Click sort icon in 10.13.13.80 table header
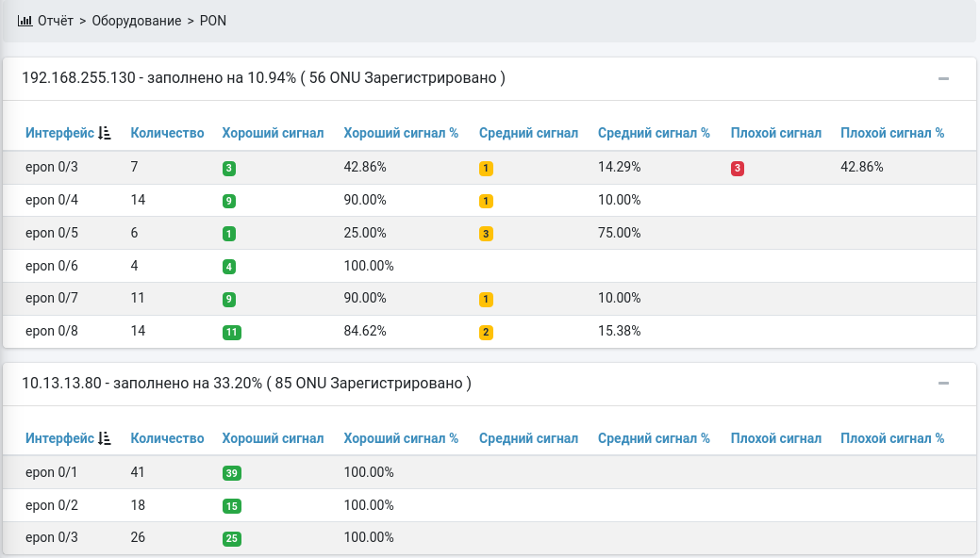980x558 pixels. (105, 438)
